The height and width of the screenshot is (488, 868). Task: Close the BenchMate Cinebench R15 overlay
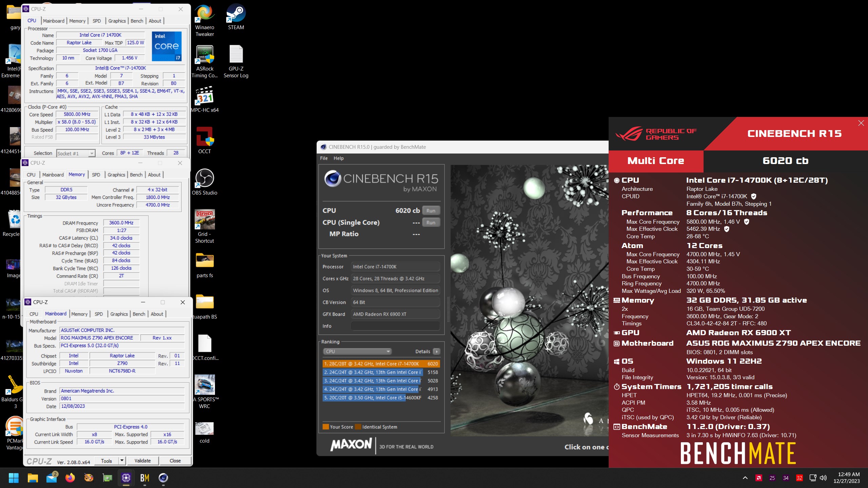point(861,123)
